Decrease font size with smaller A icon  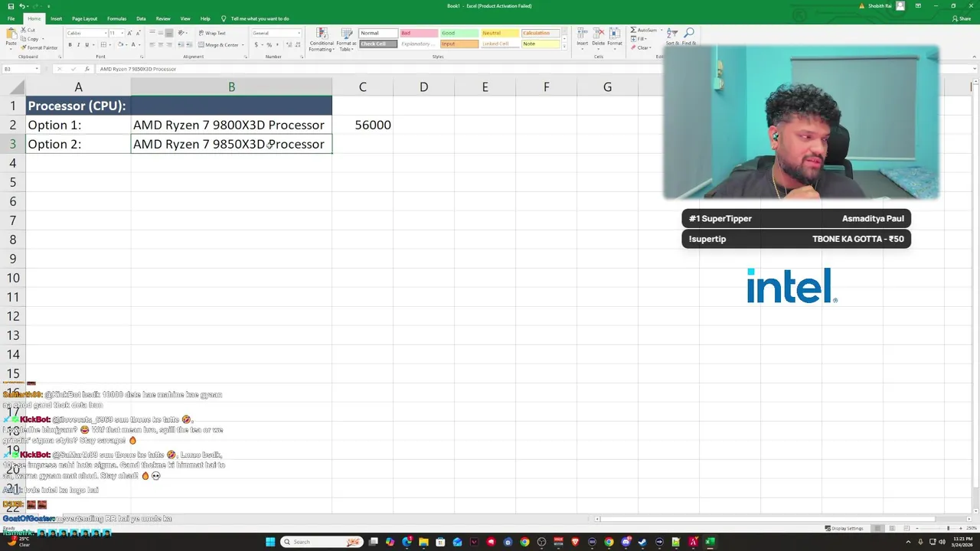click(x=137, y=33)
